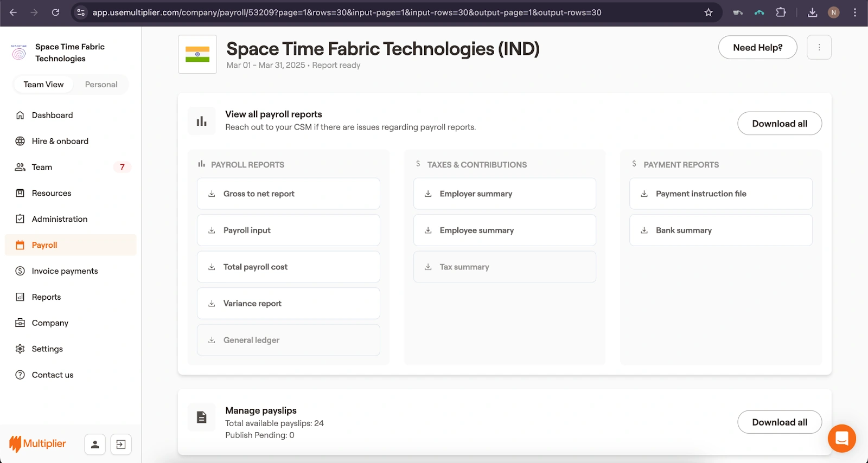
Task: Download the Payment instruction file
Action: [721, 194]
